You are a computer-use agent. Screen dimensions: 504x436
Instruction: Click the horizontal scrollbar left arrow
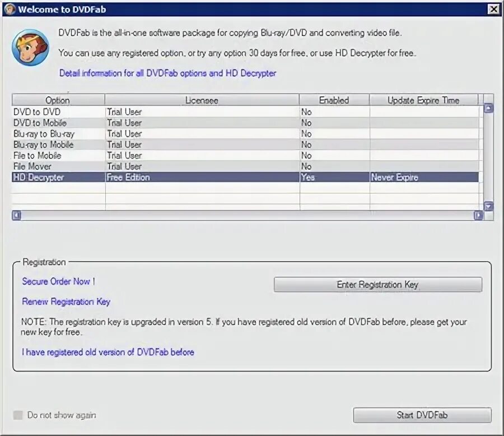point(17,215)
